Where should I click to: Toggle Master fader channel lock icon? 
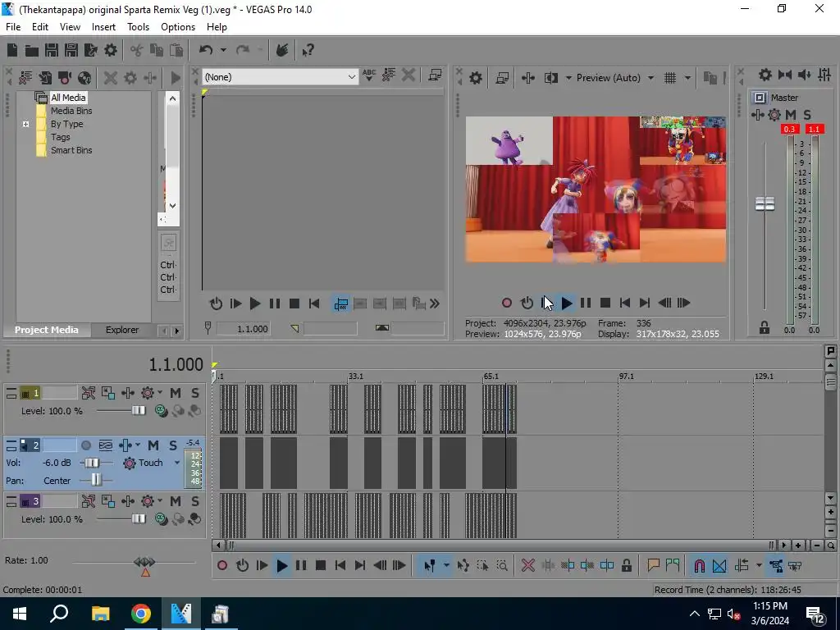pos(765,327)
